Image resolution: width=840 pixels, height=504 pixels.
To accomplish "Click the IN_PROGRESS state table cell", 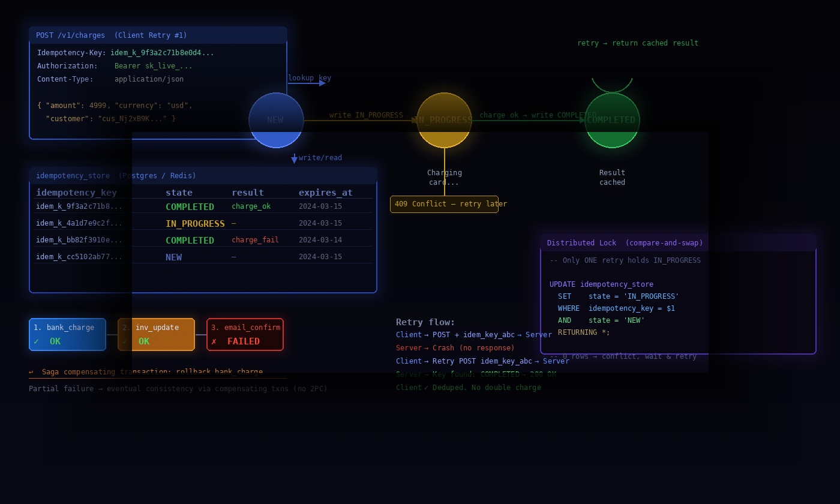I will click(195, 223).
